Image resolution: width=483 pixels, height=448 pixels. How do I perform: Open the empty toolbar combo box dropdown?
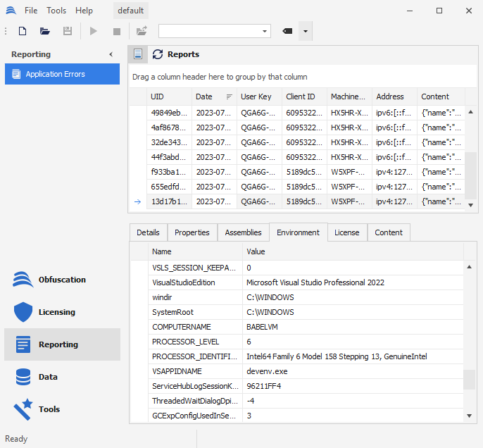[x=265, y=31]
